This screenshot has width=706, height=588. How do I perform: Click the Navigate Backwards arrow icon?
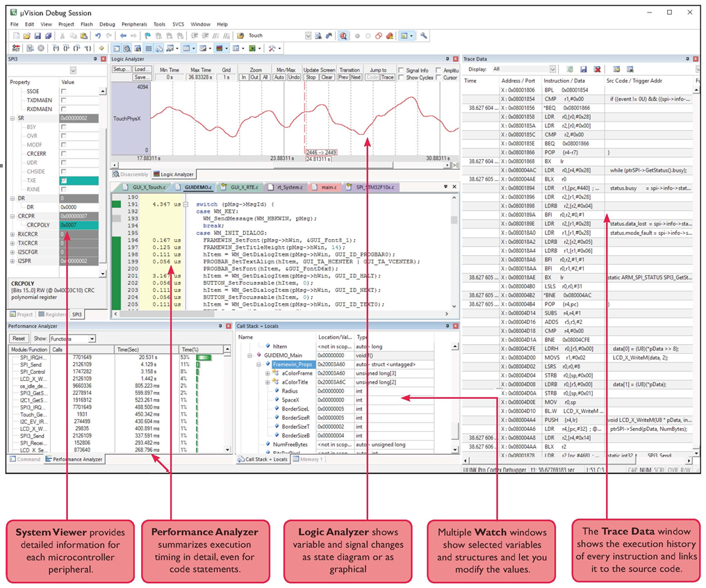[x=124, y=35]
